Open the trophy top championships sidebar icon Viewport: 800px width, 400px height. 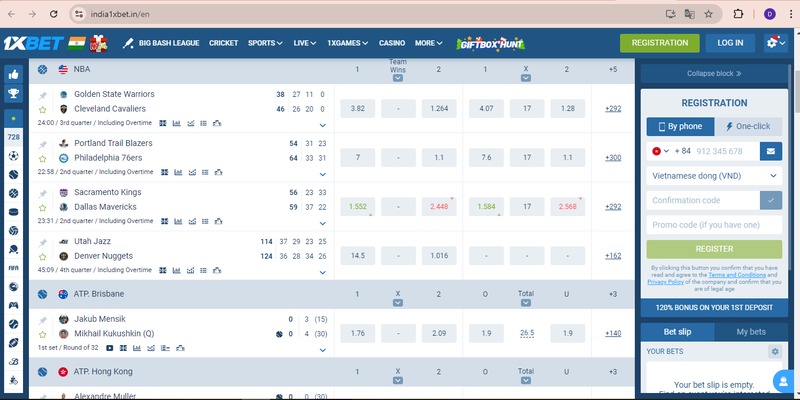click(13, 93)
